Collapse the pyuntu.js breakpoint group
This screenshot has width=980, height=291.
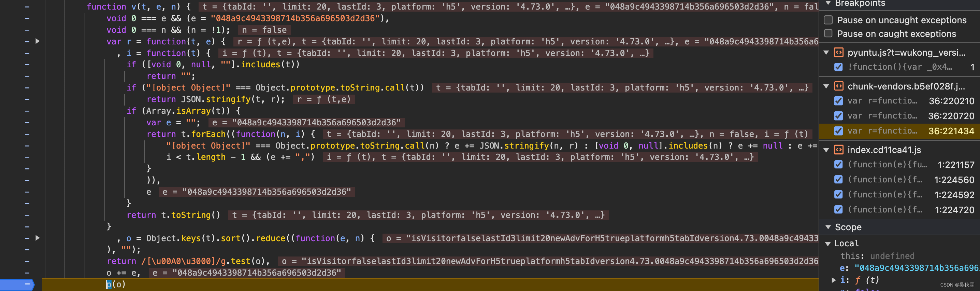pos(826,53)
